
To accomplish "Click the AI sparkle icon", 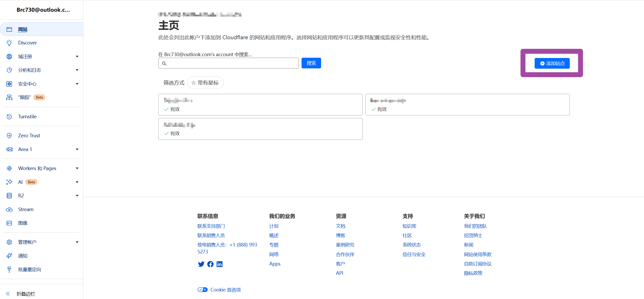I will pyautogui.click(x=9, y=182).
